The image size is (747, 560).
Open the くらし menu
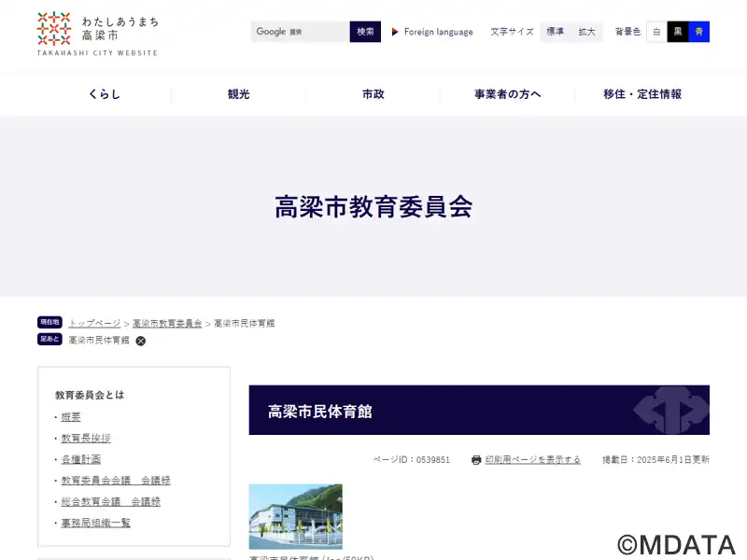pos(105,94)
